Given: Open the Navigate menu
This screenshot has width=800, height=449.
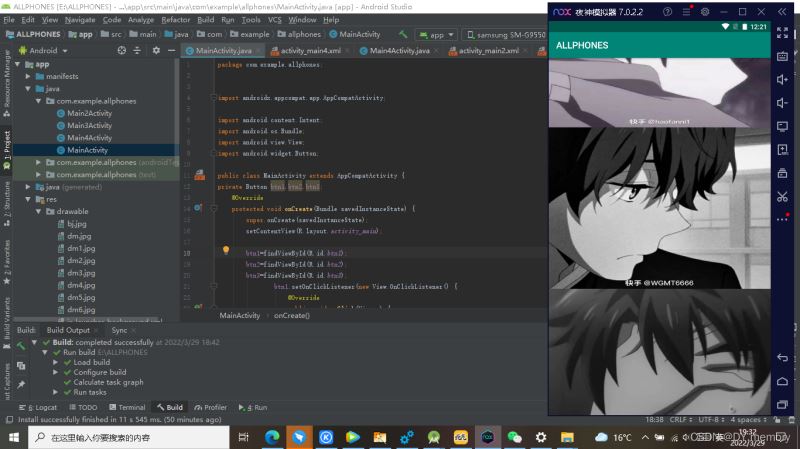Looking at the screenshot, I should click(80, 19).
